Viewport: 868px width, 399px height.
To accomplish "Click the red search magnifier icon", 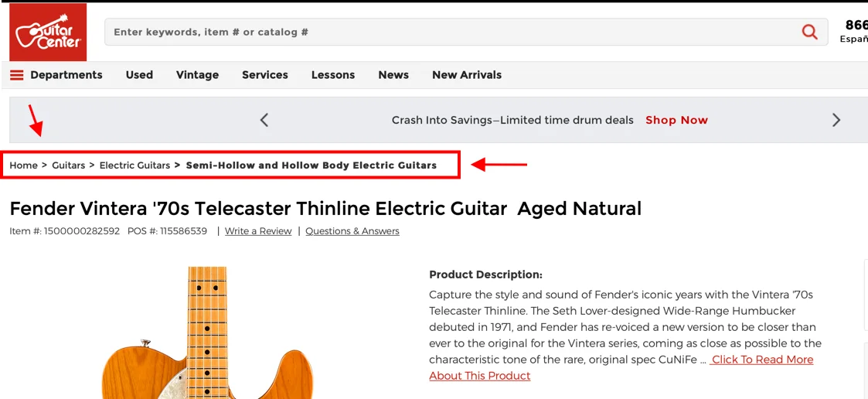I will tap(809, 32).
